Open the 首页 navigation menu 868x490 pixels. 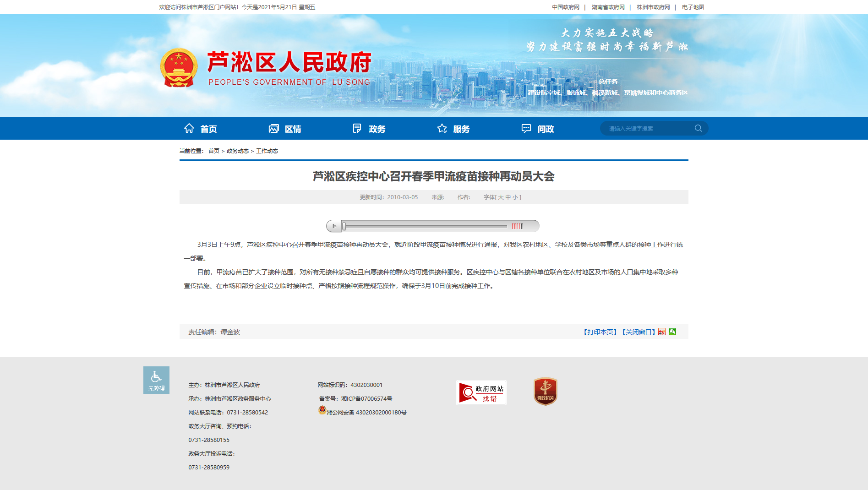[x=201, y=129]
